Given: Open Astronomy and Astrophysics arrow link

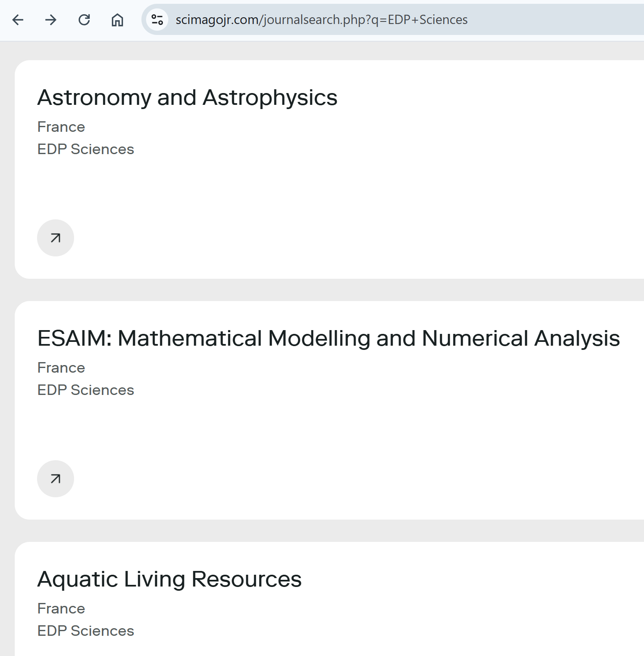Looking at the screenshot, I should (56, 238).
